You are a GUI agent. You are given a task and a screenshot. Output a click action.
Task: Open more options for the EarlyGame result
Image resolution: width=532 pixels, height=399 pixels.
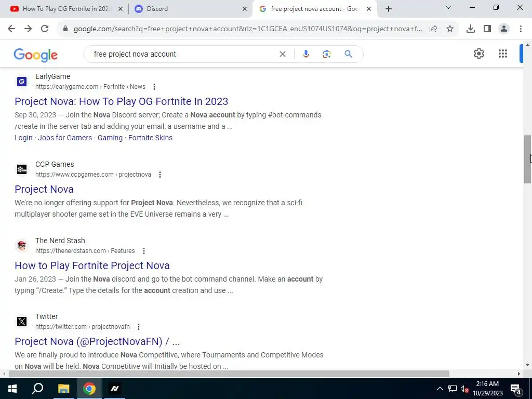154,87
